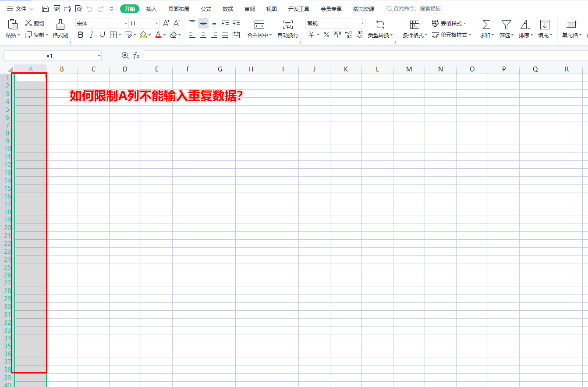Click the Fill (填充) icon
The width and height of the screenshot is (588, 387).
click(x=545, y=25)
